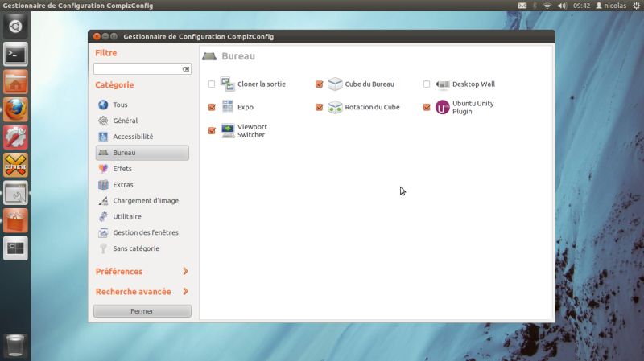
Task: Select the Bureau category
Action: point(142,153)
